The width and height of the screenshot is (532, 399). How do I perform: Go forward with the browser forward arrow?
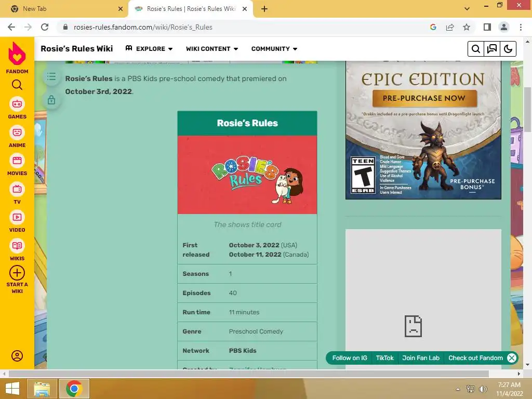click(x=28, y=27)
